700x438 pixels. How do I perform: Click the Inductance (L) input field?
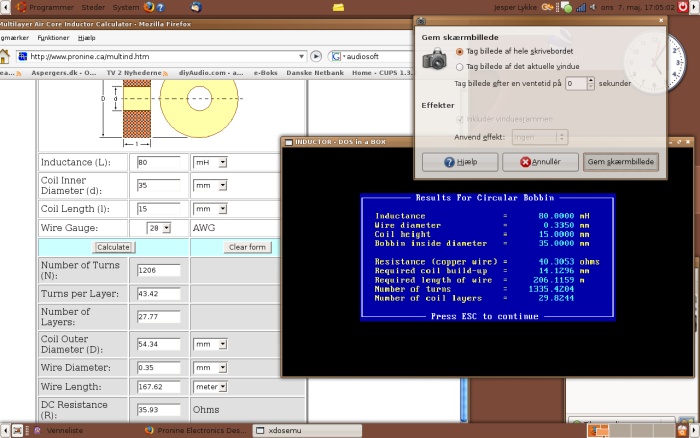pyautogui.click(x=158, y=163)
